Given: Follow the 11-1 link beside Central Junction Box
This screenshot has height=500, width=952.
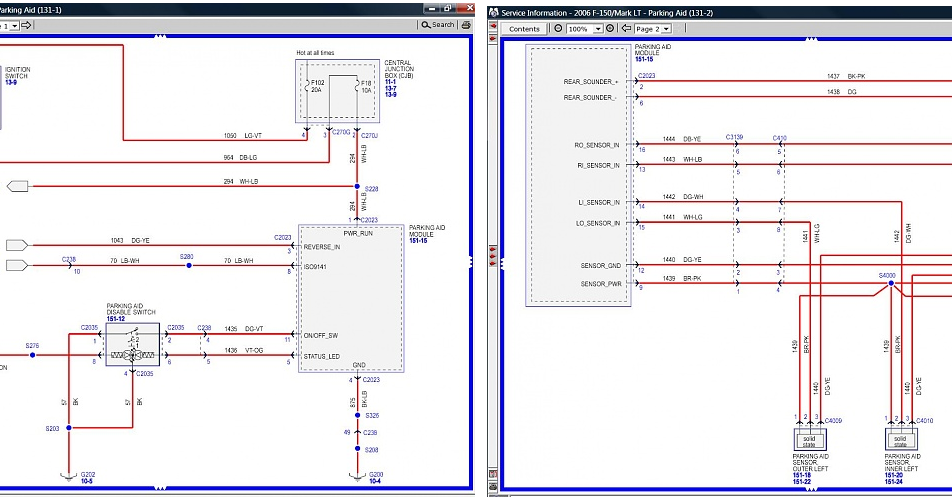Looking at the screenshot, I should pos(390,82).
